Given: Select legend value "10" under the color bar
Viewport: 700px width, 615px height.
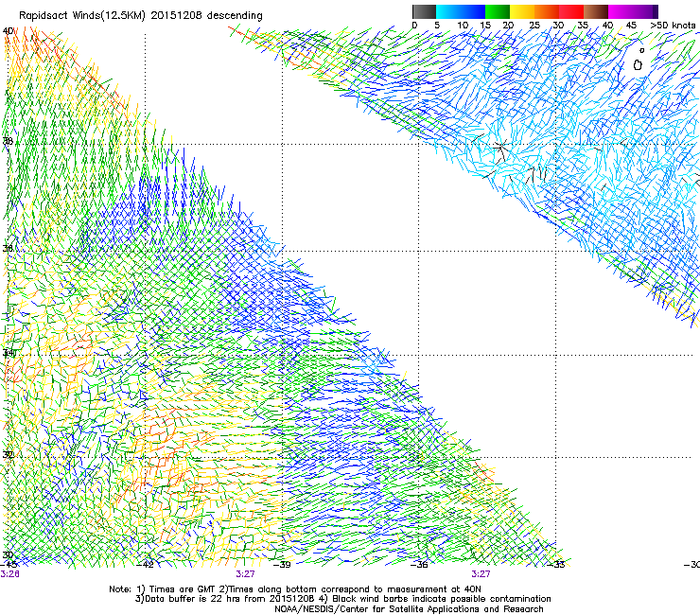Looking at the screenshot, I should click(x=463, y=26).
